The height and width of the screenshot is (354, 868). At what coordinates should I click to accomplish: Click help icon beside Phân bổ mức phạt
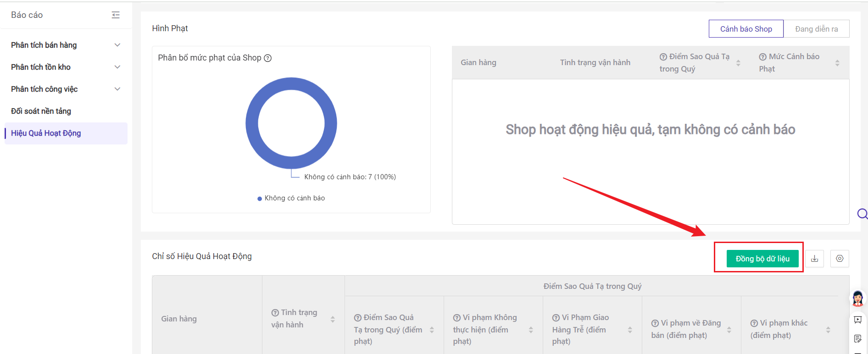268,58
